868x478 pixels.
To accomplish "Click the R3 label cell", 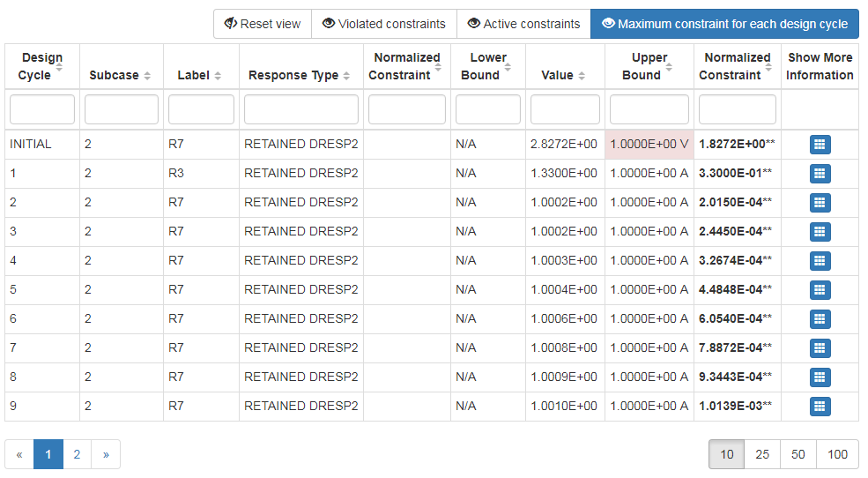I will [201, 174].
